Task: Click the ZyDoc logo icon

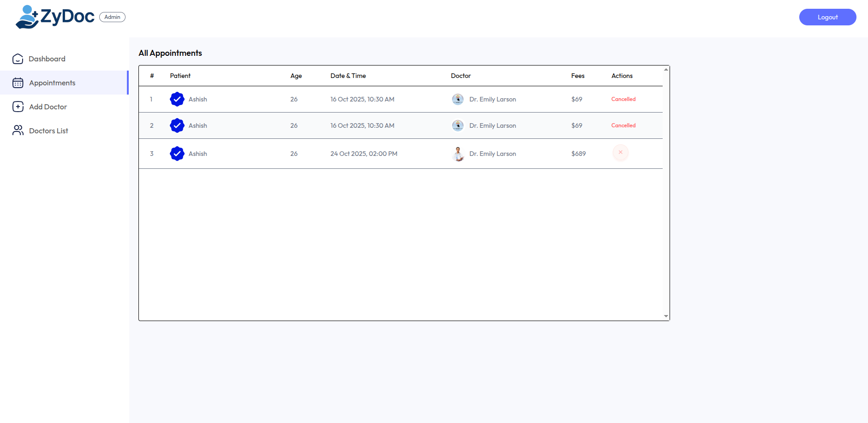Action: (27, 17)
